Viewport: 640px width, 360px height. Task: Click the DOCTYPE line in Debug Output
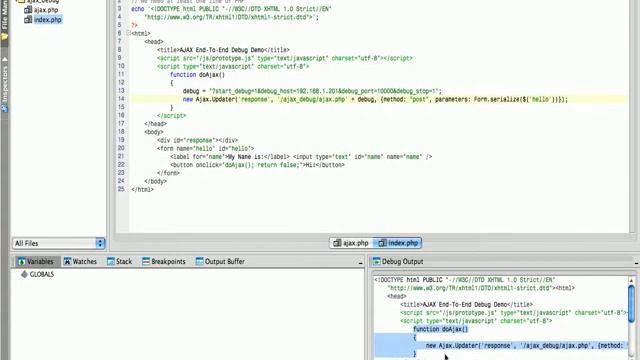[x=464, y=280]
